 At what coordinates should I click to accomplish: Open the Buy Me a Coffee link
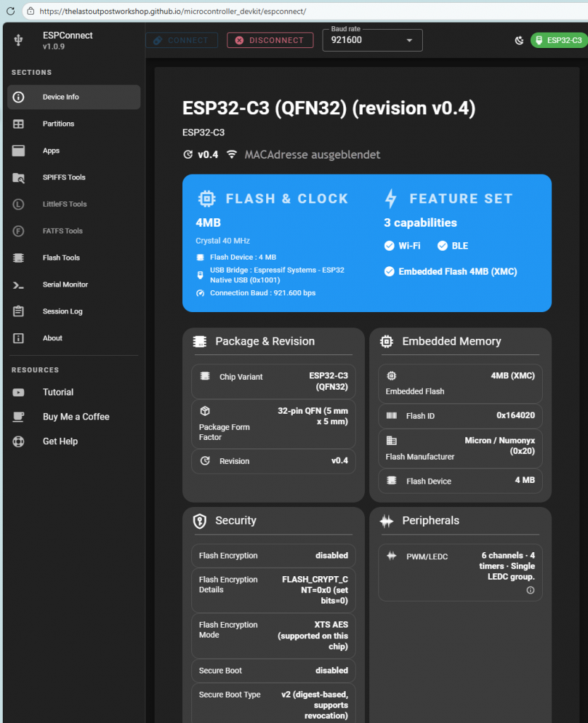(x=76, y=417)
